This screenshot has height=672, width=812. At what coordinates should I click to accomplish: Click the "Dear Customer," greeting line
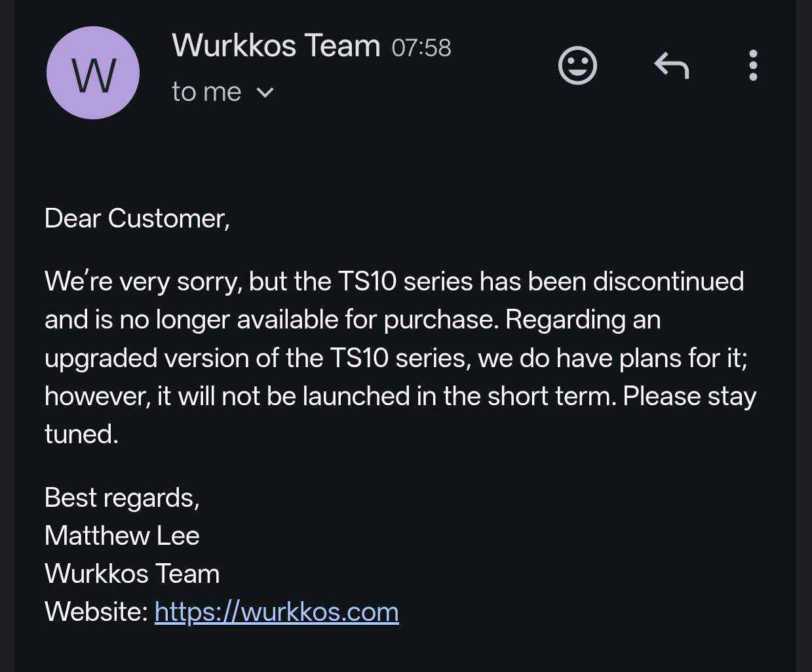point(137,218)
